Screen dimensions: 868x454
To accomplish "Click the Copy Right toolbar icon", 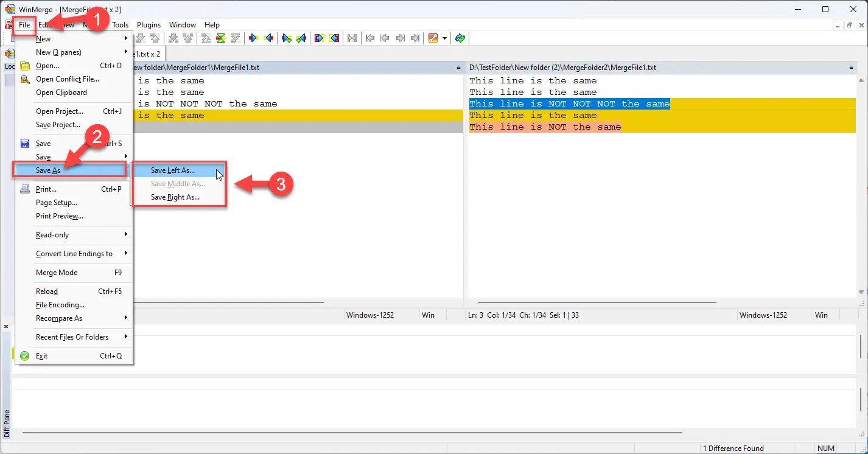I will [254, 38].
